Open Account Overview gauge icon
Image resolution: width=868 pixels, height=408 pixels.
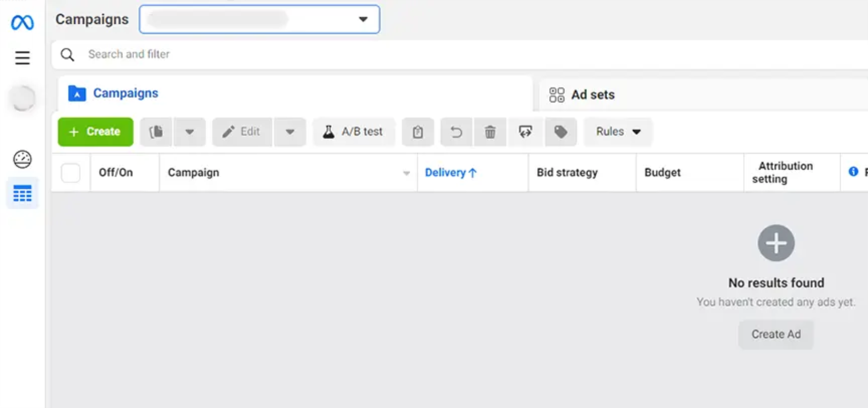[22, 159]
